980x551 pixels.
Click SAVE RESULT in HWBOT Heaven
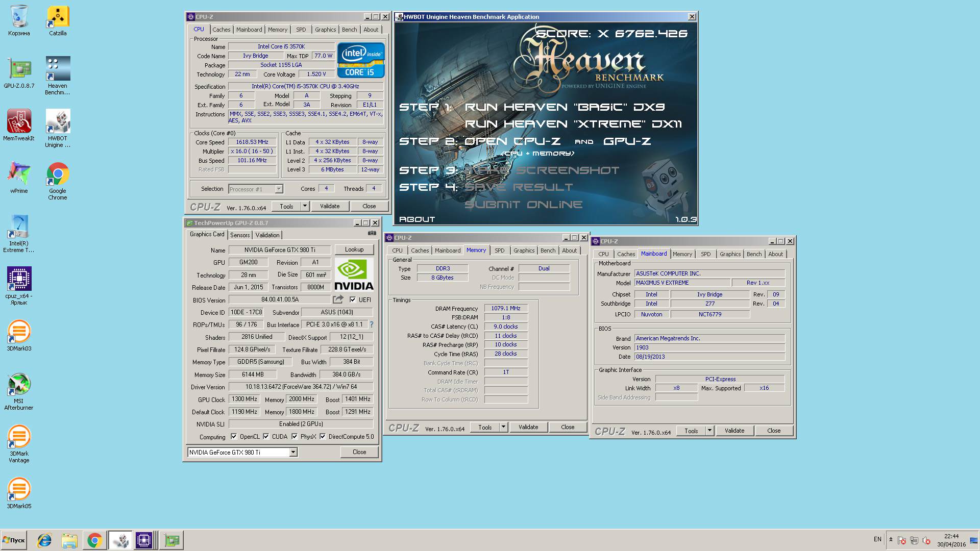pos(519,187)
